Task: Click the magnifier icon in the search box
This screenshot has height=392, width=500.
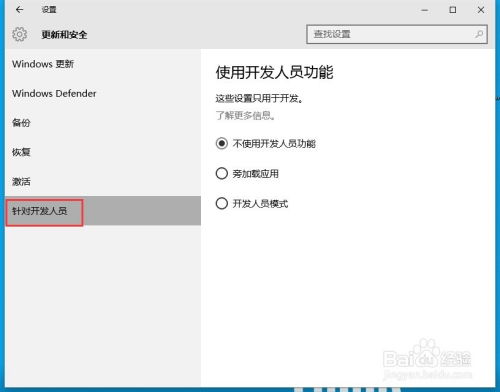Action: (x=479, y=34)
